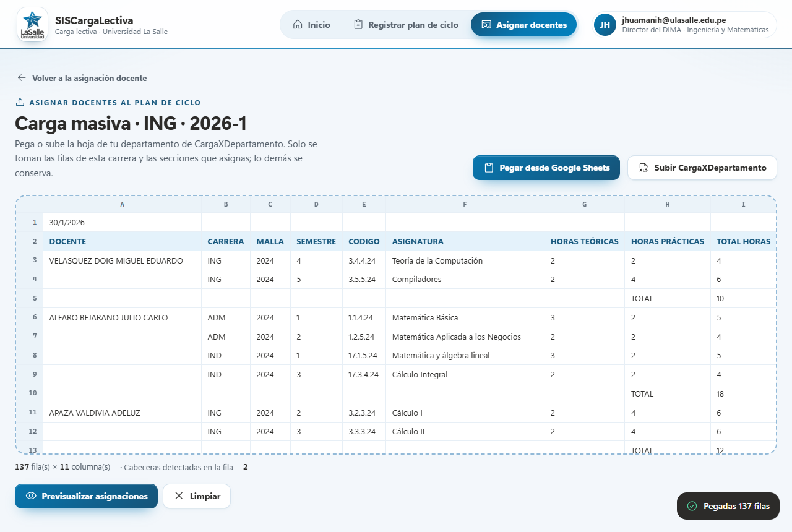The height and width of the screenshot is (532, 792).
Task: Click the house icon in Inicio tab
Action: (298, 25)
